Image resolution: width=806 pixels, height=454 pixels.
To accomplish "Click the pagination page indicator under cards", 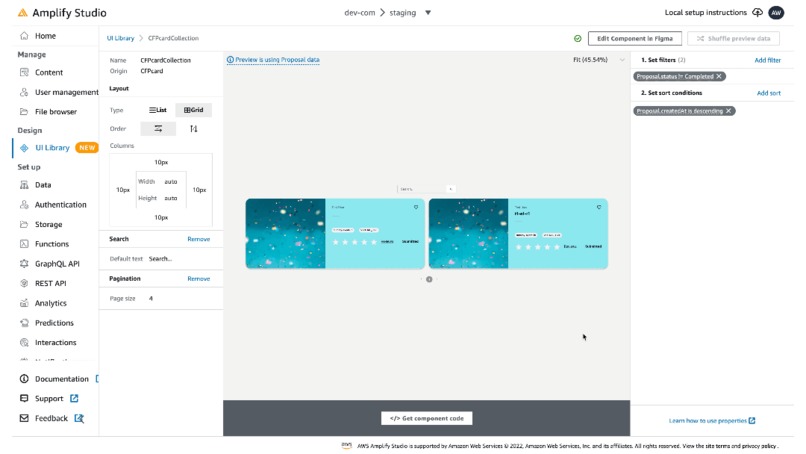I will tap(429, 279).
